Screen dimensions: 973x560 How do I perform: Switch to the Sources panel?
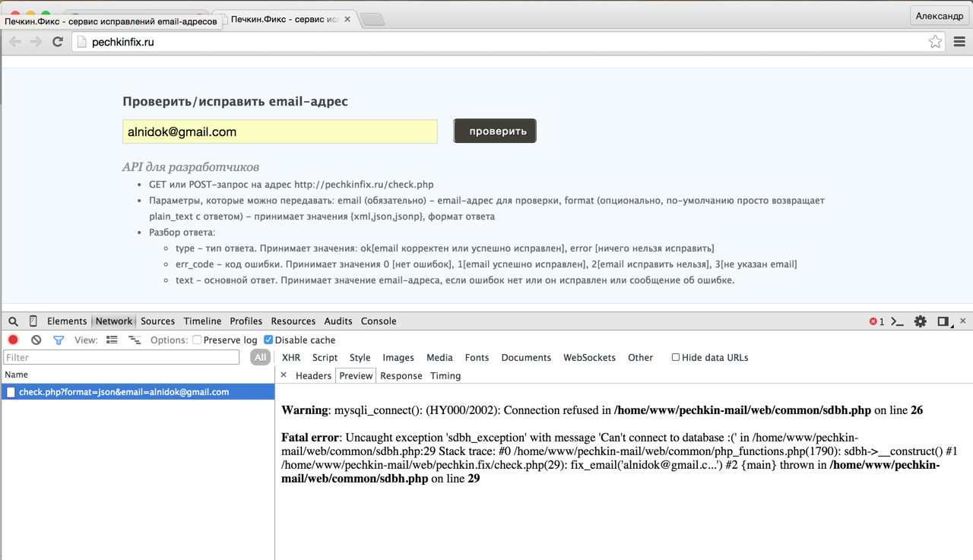click(158, 321)
